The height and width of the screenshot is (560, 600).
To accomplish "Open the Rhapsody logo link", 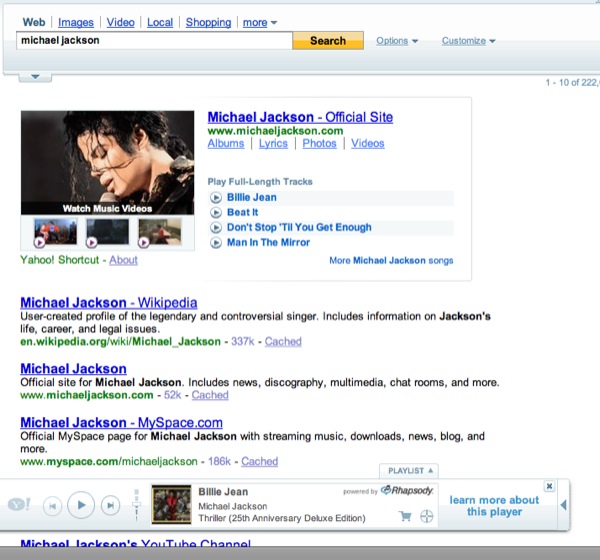I will coord(408,490).
